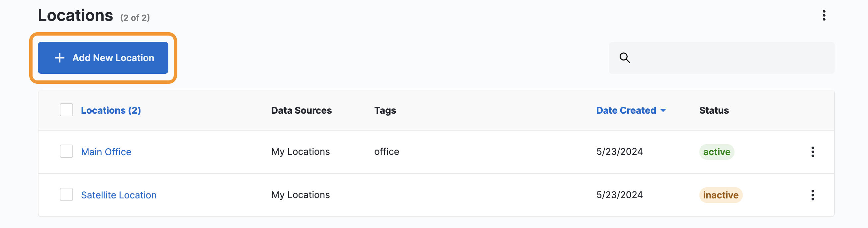Screen dimensions: 868x228
Task: Click the green active status badge
Action: 716,152
